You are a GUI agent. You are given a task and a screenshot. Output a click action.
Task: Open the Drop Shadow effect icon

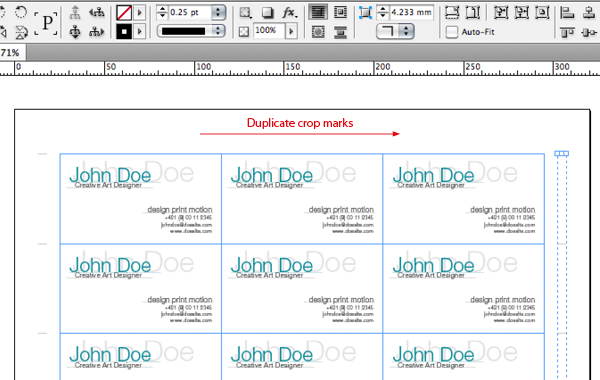[x=267, y=13]
